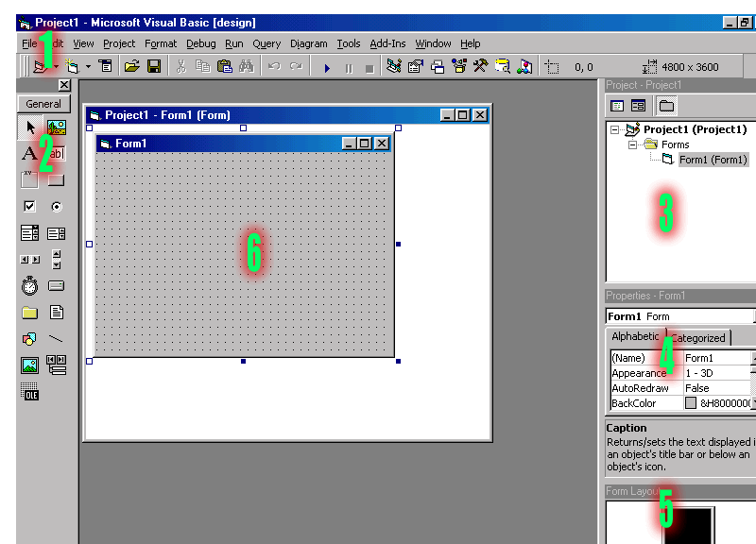Select the OptionButton control tool
This screenshot has width=756, height=544.
(x=56, y=206)
